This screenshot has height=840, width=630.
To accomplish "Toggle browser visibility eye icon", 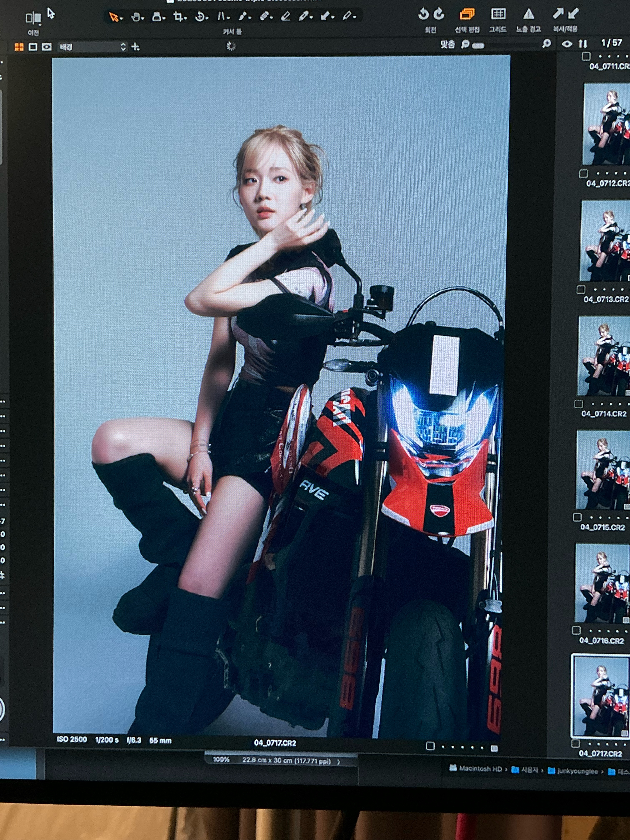I will [x=567, y=44].
